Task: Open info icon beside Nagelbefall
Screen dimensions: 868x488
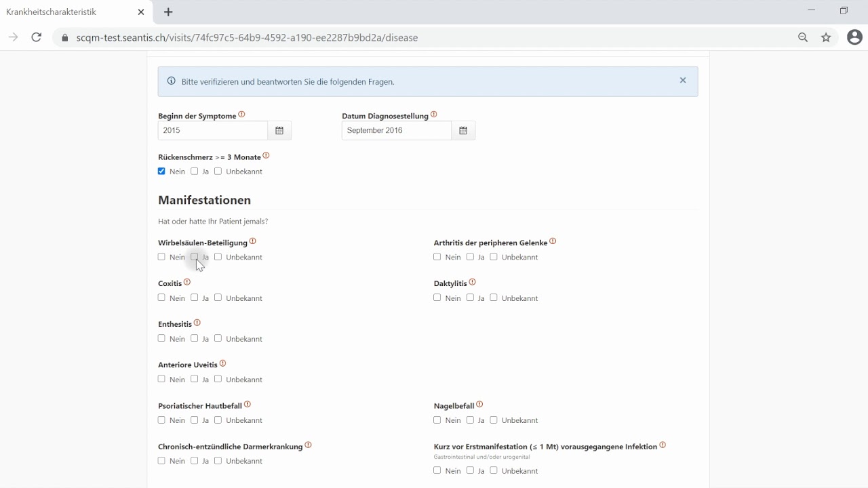Action: coord(480,404)
